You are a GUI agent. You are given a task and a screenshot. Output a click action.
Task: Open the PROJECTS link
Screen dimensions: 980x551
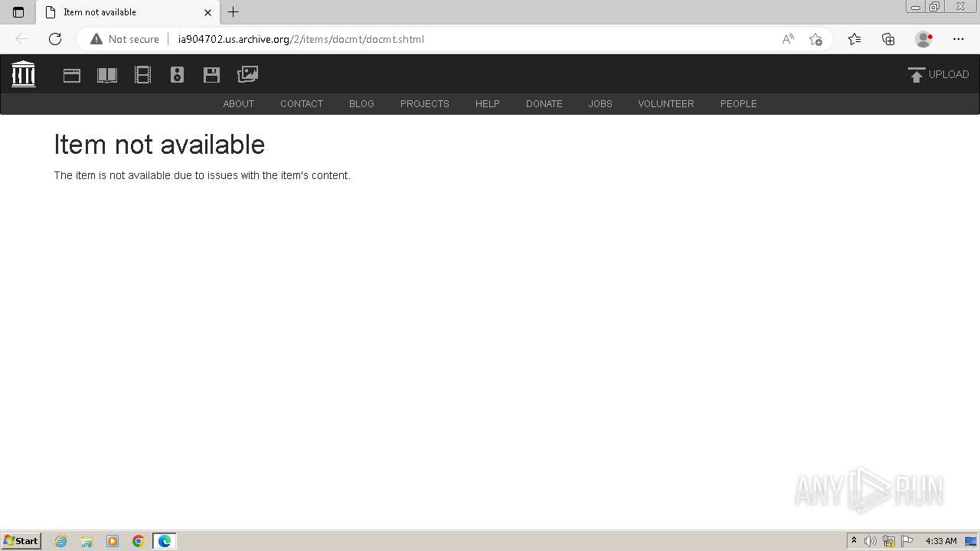click(x=425, y=103)
